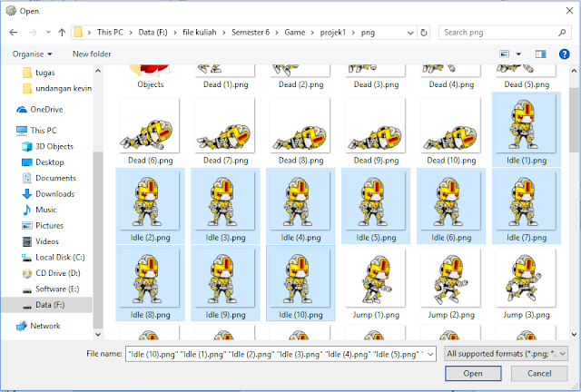Open OneDrive in navigation pane

[x=40, y=110]
